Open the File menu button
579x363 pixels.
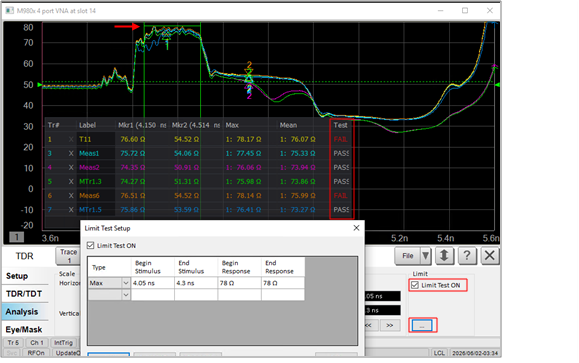[408, 256]
